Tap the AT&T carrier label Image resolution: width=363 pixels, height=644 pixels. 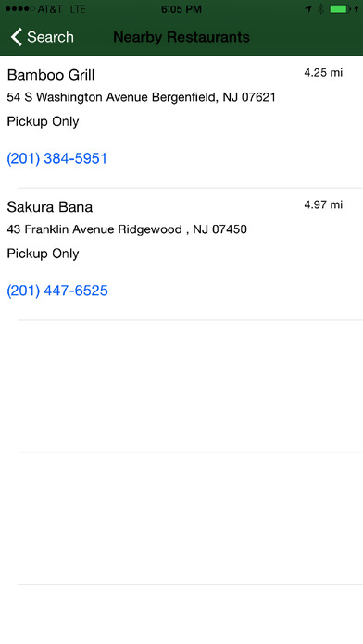click(x=50, y=9)
